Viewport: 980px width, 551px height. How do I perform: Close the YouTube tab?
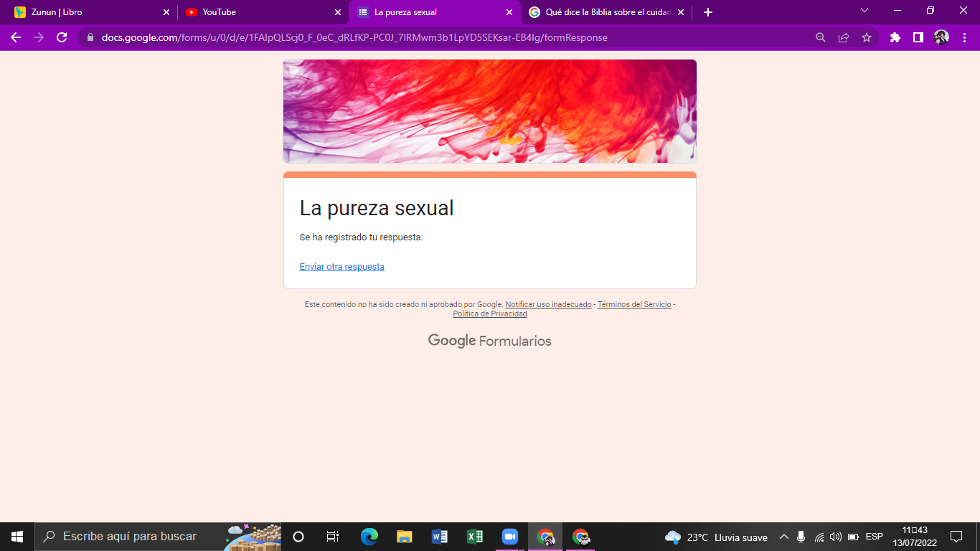(338, 12)
